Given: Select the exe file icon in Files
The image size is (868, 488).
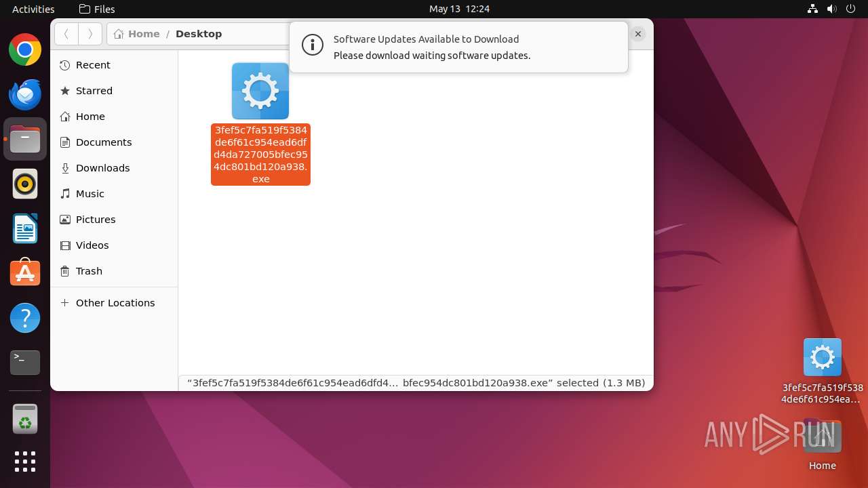Looking at the screenshot, I should (x=260, y=91).
